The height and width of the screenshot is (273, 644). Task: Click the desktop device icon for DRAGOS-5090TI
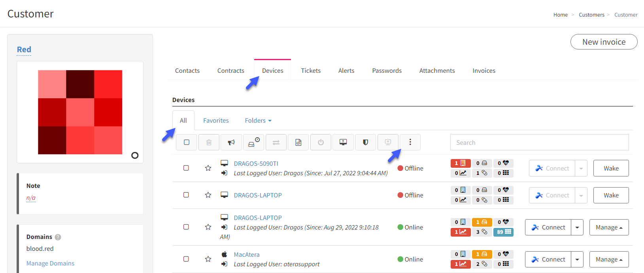pyautogui.click(x=224, y=163)
